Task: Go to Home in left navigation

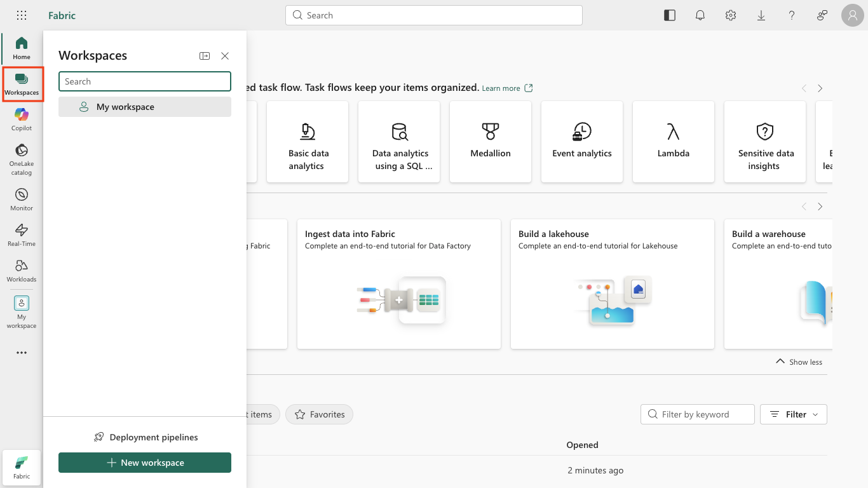Action: coord(22,48)
